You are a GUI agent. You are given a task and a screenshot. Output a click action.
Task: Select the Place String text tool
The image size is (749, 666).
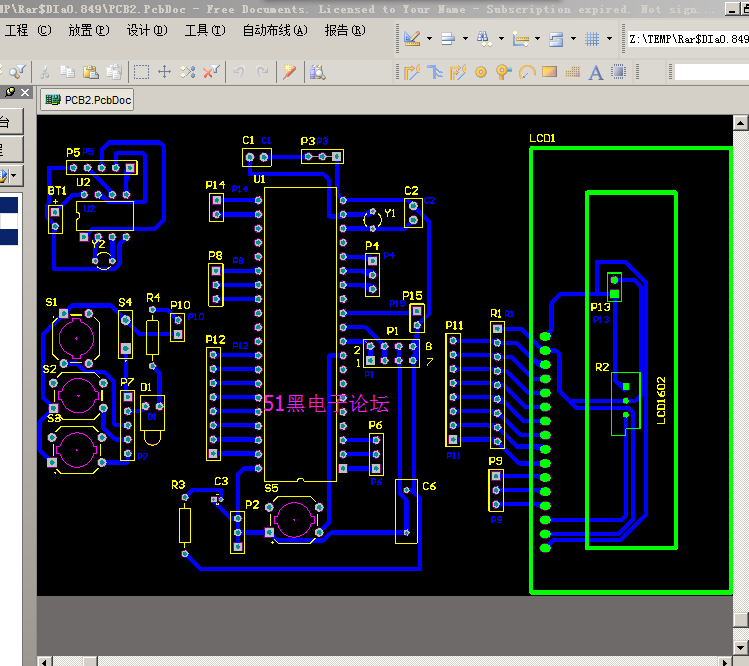click(x=595, y=72)
